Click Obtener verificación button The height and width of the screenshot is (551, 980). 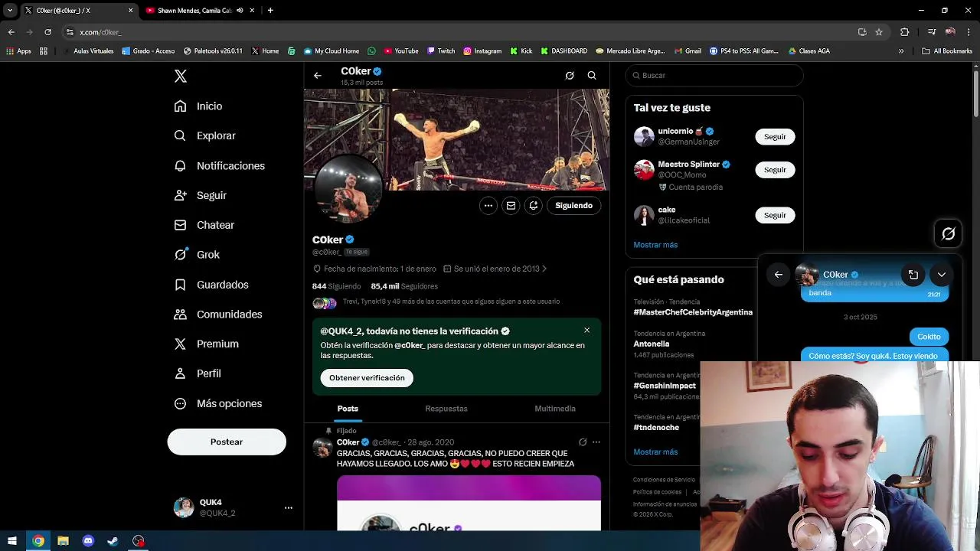367,378
